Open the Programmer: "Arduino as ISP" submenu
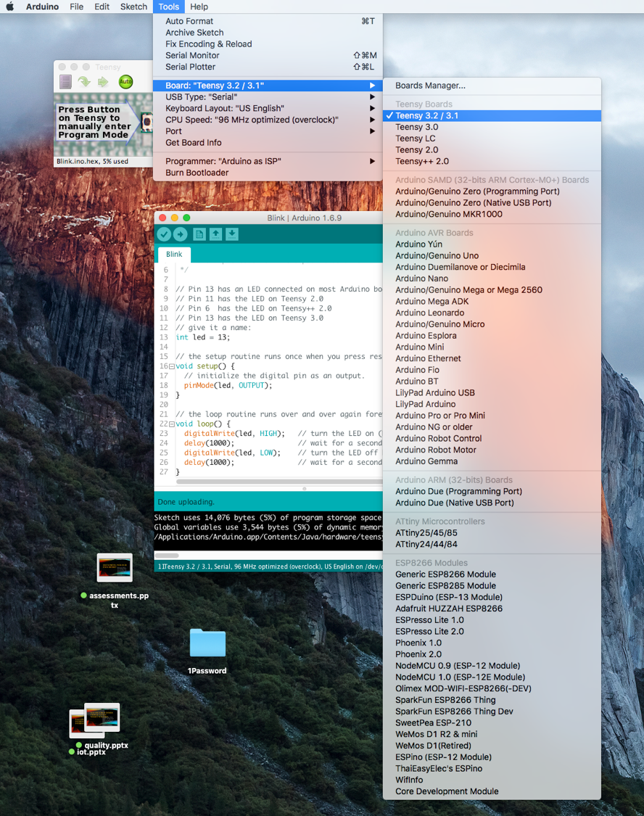Viewport: 644px width, 816px height. click(x=268, y=161)
